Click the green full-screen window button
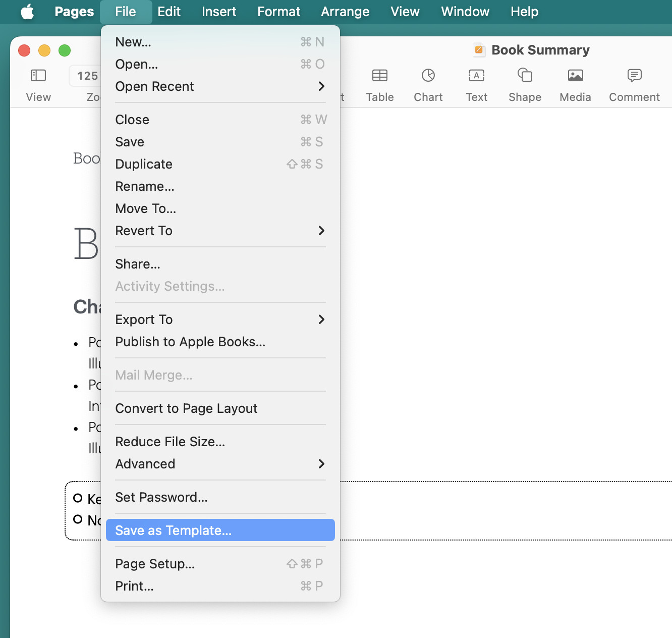 tap(65, 50)
